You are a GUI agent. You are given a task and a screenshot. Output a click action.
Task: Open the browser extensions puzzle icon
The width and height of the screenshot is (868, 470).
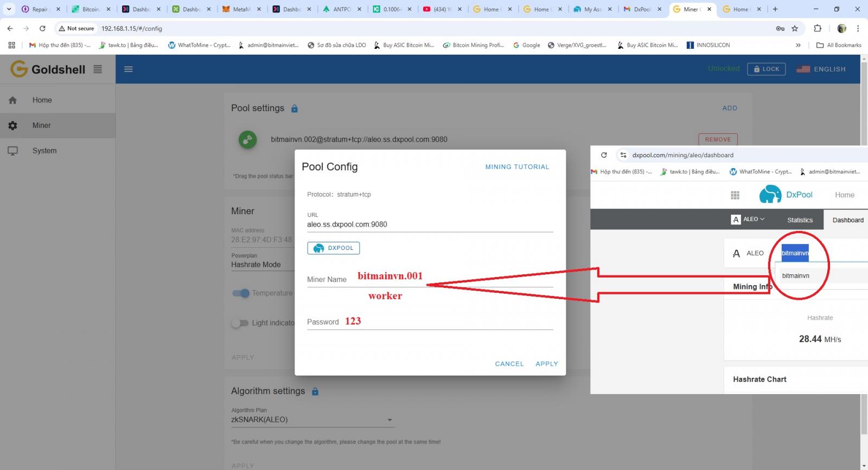click(x=818, y=28)
